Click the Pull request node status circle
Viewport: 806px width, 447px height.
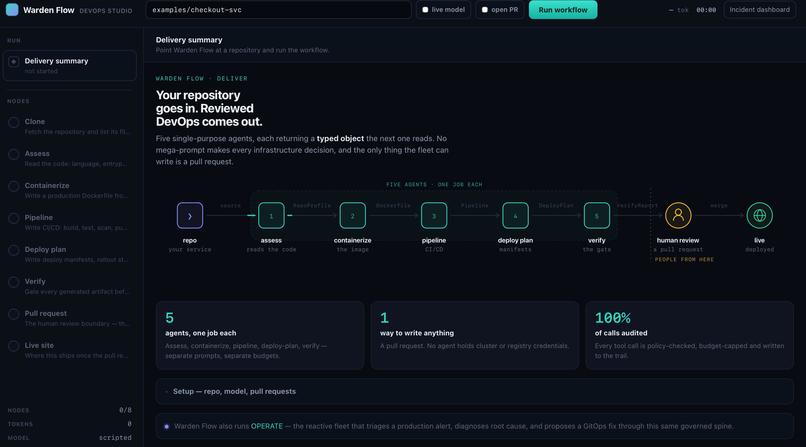(x=14, y=314)
